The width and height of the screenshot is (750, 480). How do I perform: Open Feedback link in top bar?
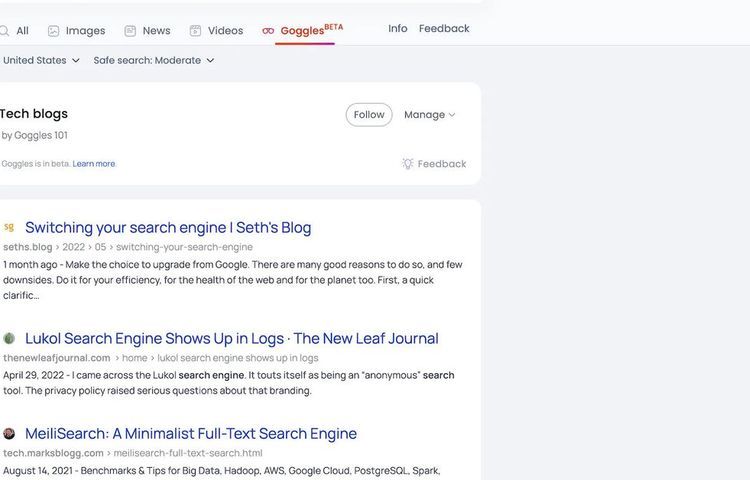tap(444, 29)
